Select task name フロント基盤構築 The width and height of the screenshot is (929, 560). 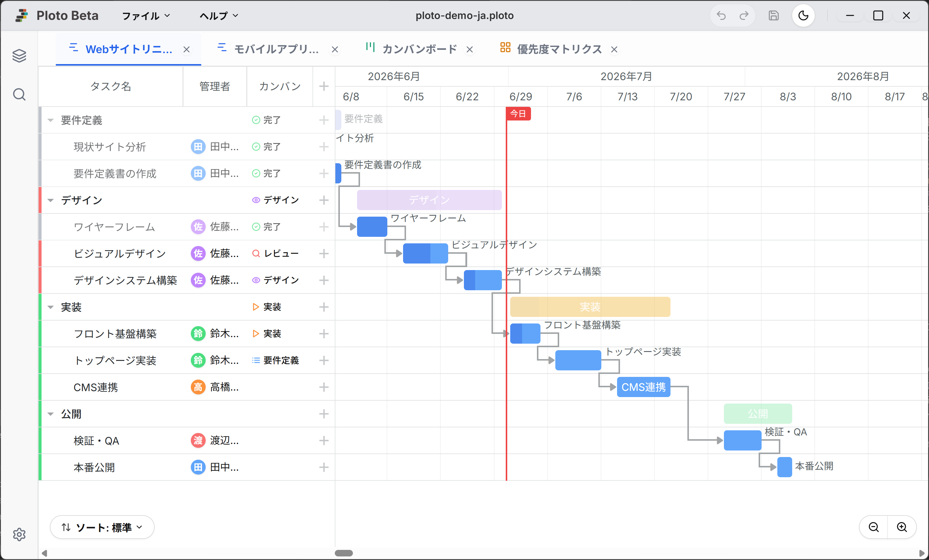[x=115, y=334]
